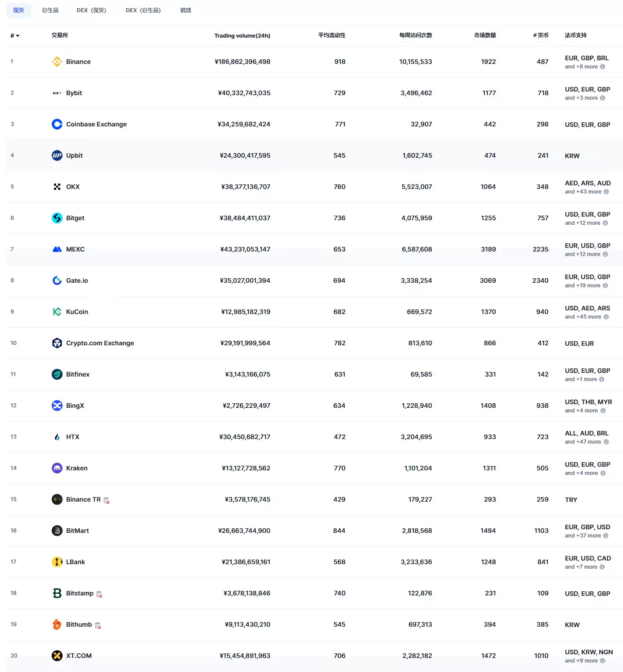
Task: Click the reserve-data warning icon beside Bithumb
Action: [97, 625]
